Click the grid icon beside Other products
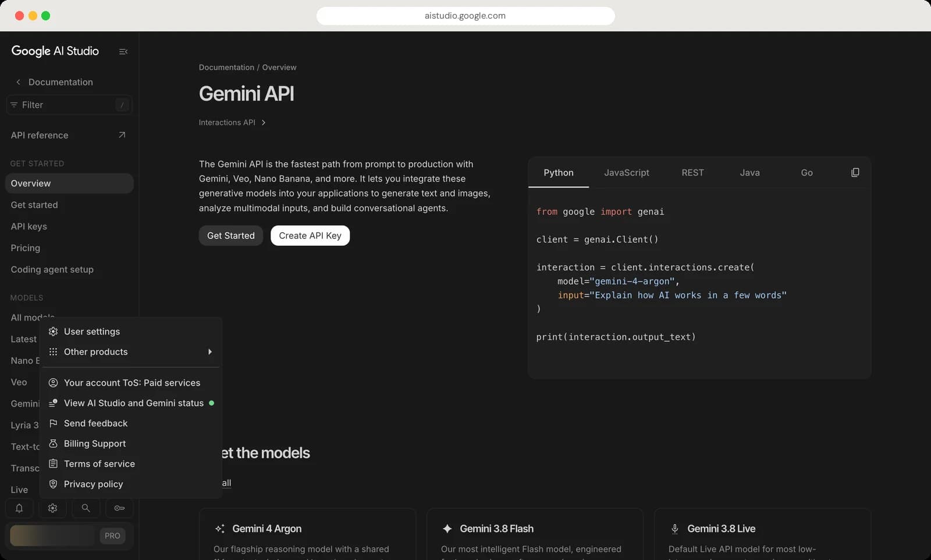931x560 pixels. pos(53,352)
